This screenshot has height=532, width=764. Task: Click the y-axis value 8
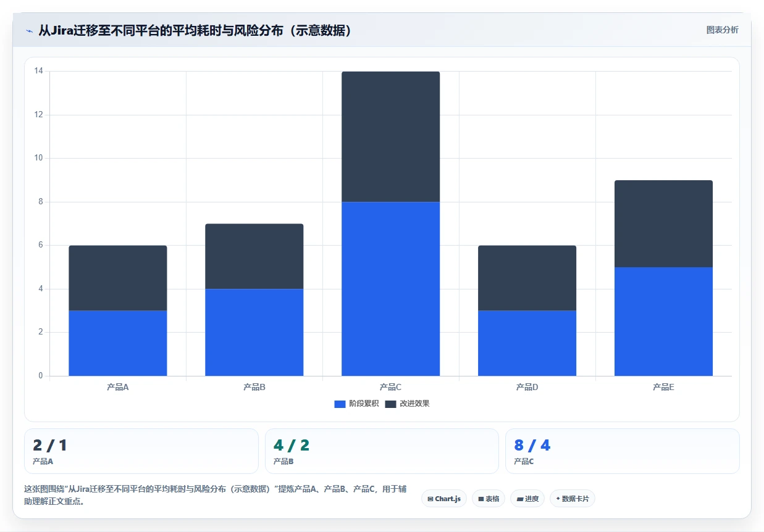(41, 202)
